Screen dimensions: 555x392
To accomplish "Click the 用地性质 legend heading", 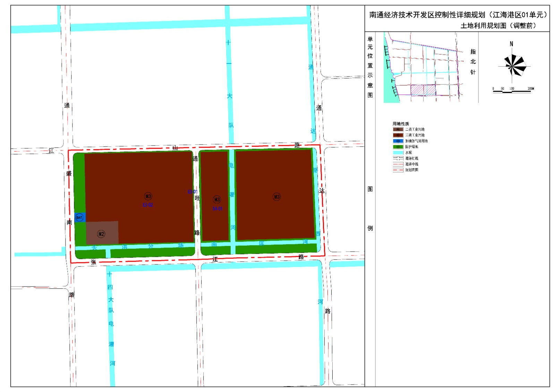I will coord(401,124).
